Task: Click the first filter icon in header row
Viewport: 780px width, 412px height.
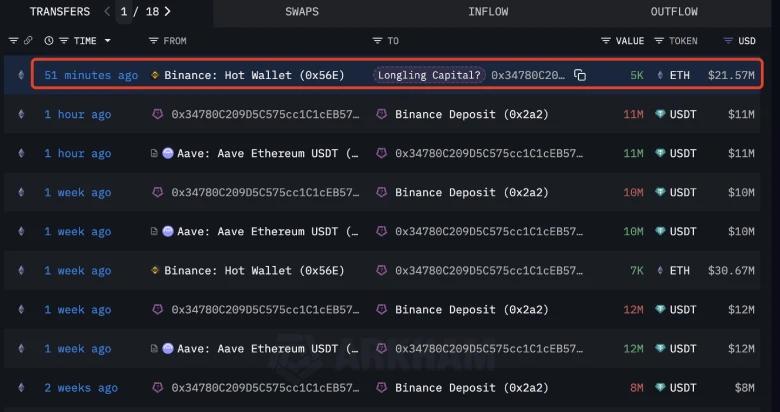Action: coord(13,41)
